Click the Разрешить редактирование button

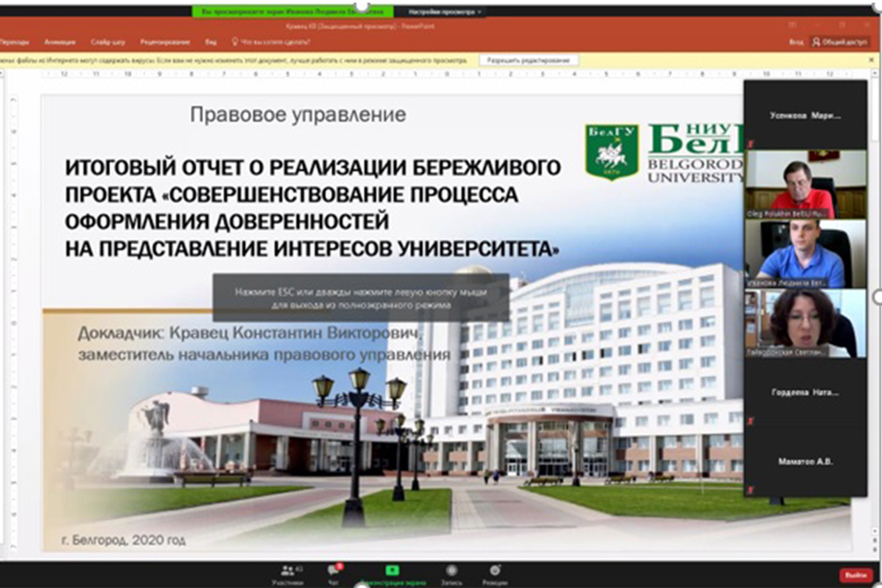(529, 60)
